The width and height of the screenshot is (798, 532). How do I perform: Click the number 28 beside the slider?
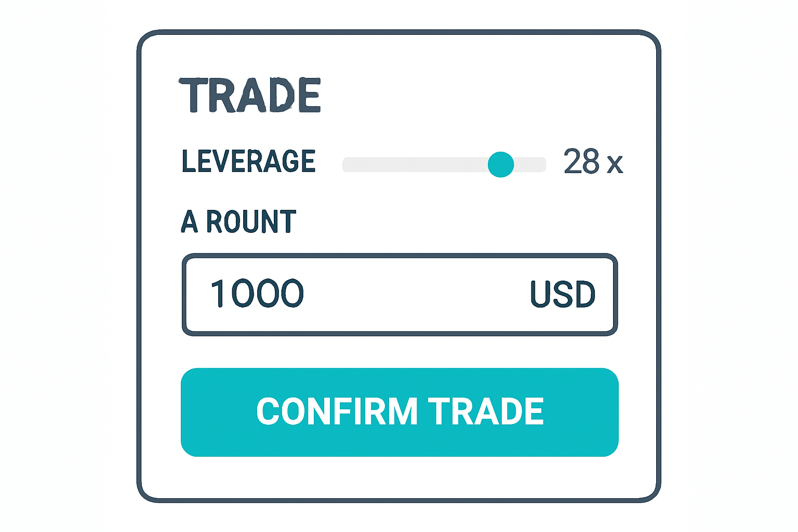point(581,162)
